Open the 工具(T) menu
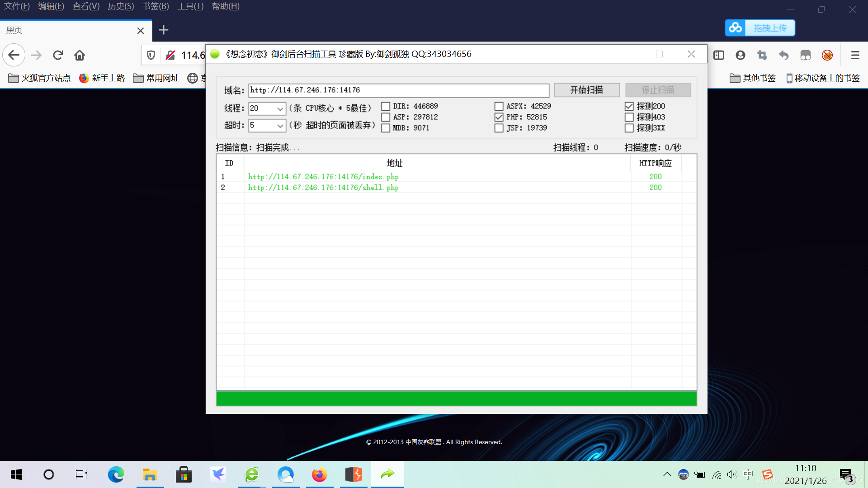The width and height of the screenshot is (868, 488). (x=190, y=6)
